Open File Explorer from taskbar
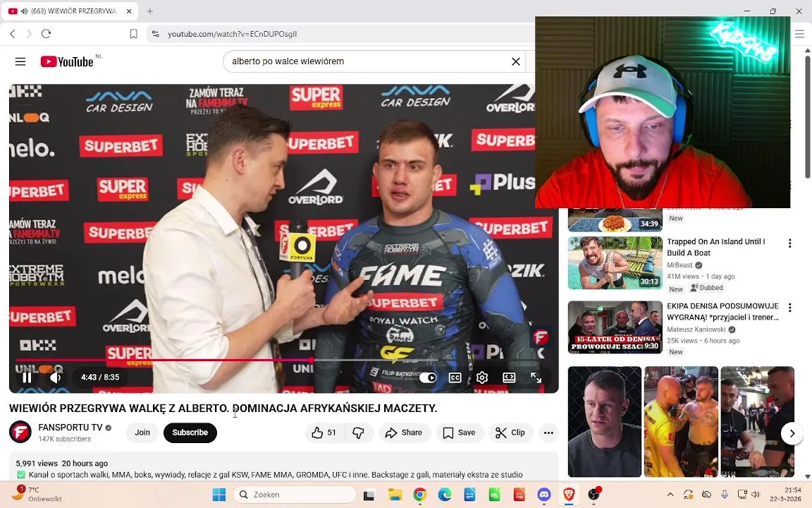This screenshot has width=812, height=508. pyautogui.click(x=395, y=495)
